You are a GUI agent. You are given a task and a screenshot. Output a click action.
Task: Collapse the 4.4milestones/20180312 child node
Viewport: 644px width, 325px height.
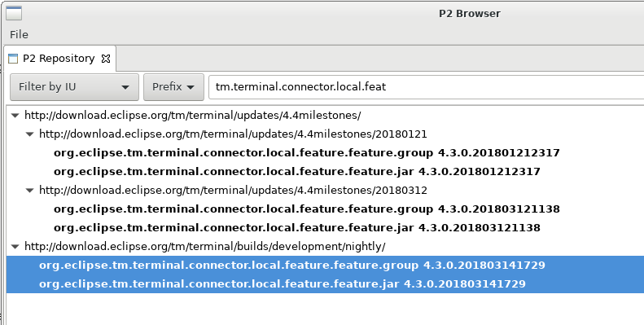click(x=29, y=191)
